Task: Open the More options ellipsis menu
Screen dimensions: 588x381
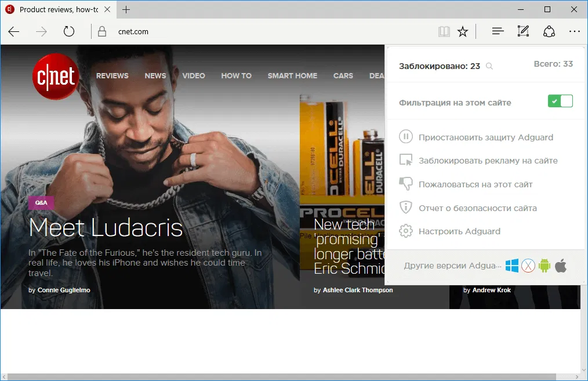Action: (575, 31)
